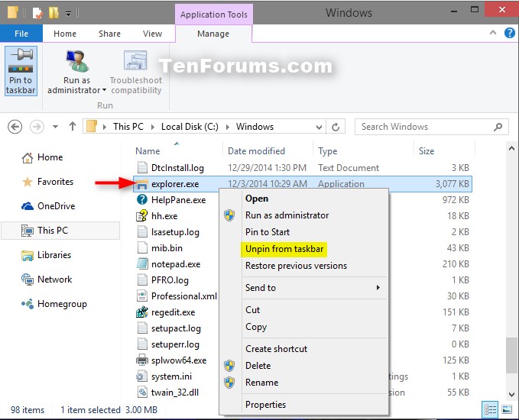Select the regedit.exe file icon
This screenshot has height=420, width=519.
(x=142, y=312)
